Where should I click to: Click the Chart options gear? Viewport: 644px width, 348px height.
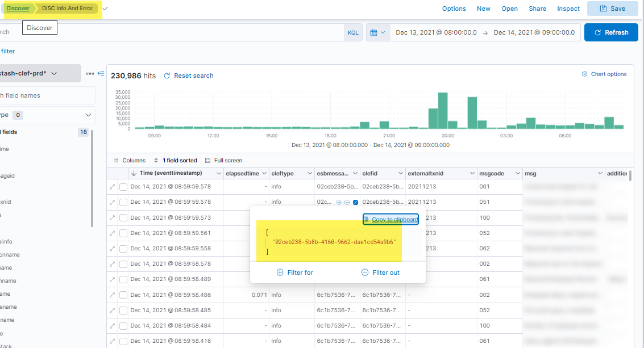coord(584,74)
